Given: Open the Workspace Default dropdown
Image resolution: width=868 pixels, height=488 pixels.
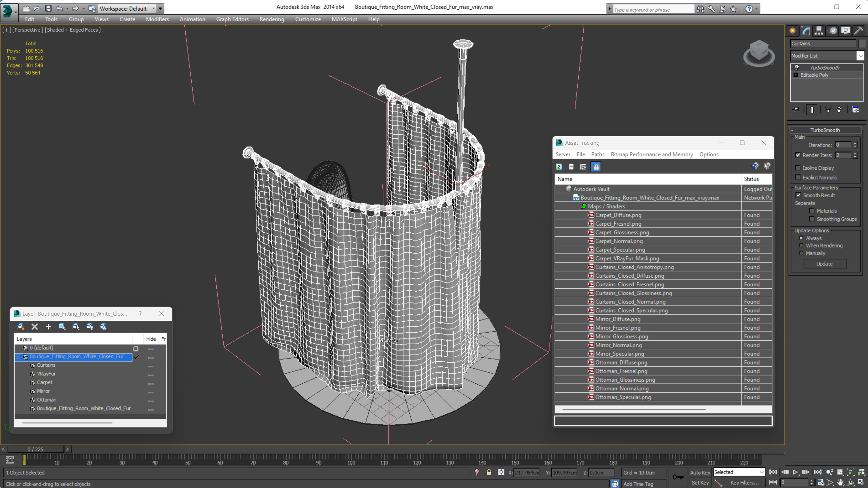Looking at the screenshot, I should (127, 9).
